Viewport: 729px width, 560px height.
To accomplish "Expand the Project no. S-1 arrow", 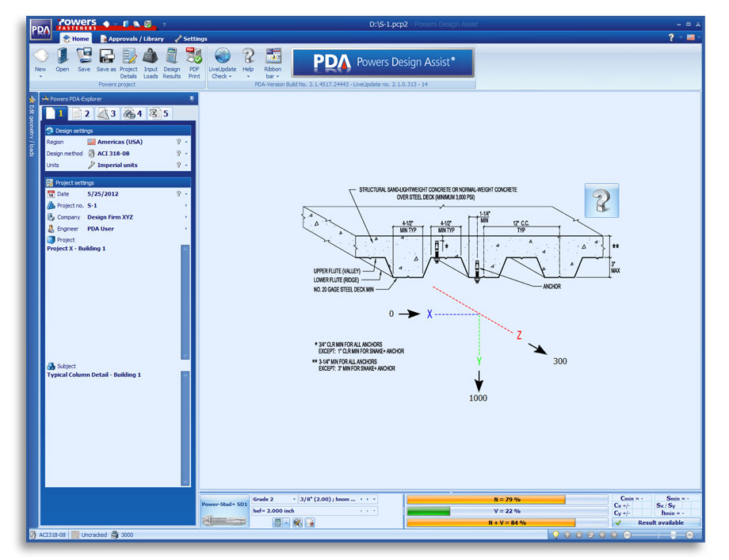I will [186, 205].
